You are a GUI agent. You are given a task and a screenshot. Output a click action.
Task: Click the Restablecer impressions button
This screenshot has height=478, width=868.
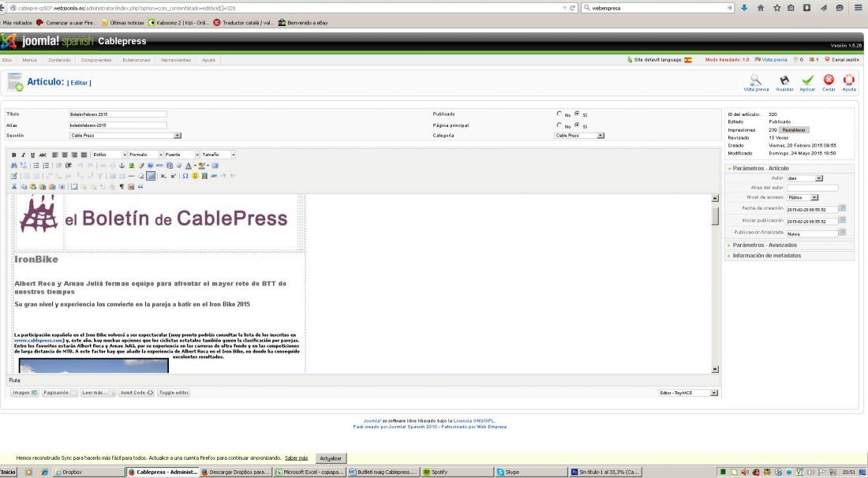794,130
